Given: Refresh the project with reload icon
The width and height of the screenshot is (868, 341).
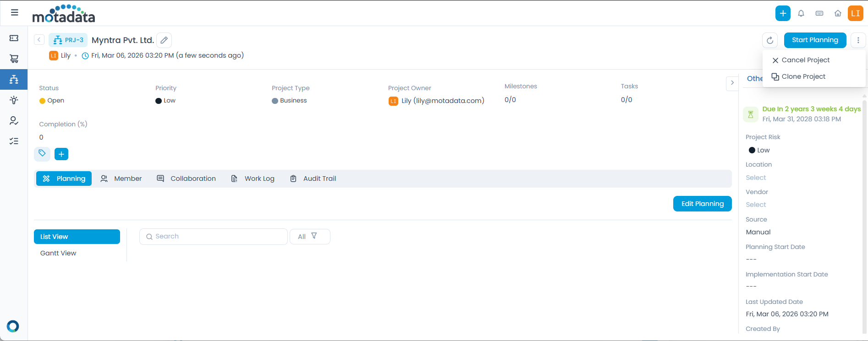Looking at the screenshot, I should click(770, 40).
